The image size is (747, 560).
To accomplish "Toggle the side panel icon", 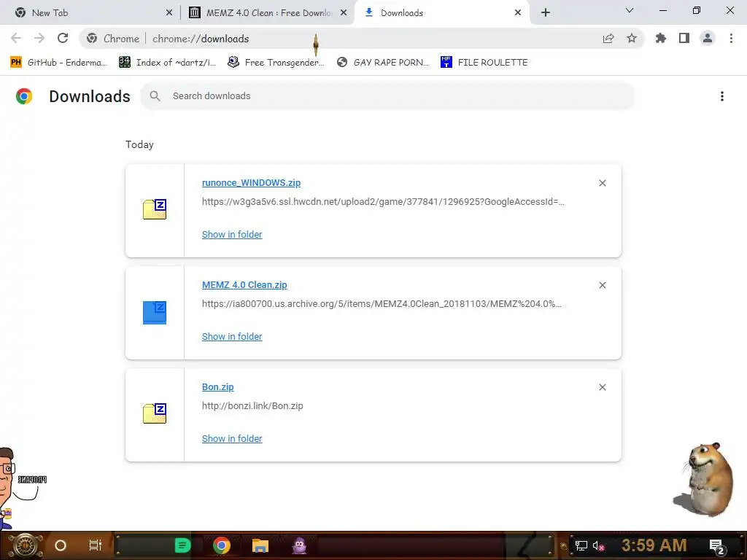I will click(684, 38).
